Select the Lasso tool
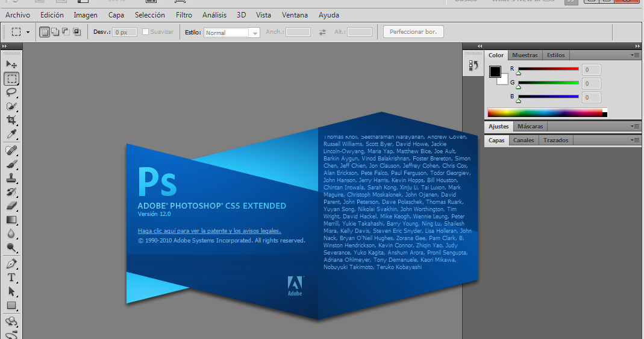 coord(11,92)
